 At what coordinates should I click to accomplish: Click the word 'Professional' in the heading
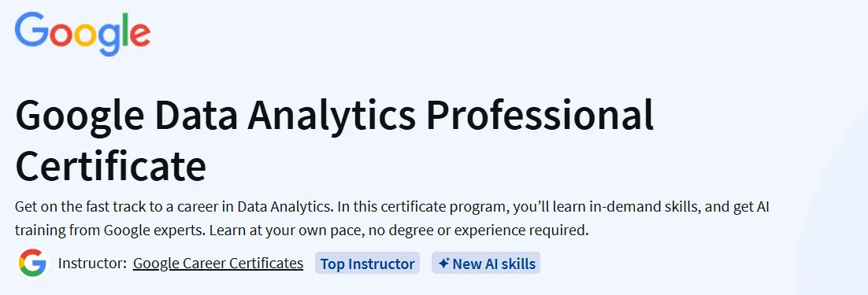click(540, 114)
